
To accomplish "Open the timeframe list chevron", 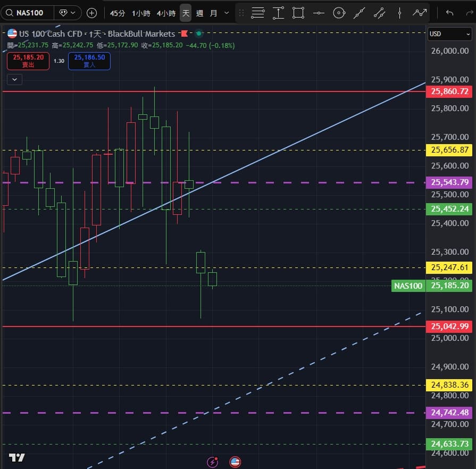I will (227, 13).
